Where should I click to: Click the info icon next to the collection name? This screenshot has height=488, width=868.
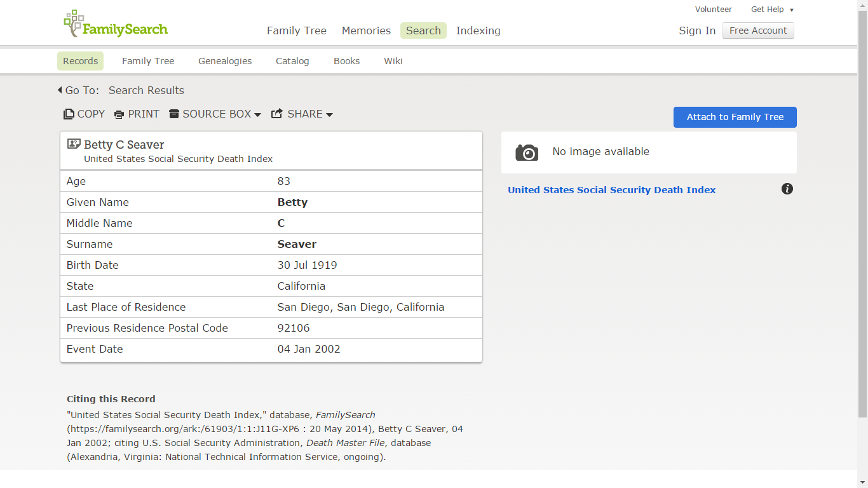(787, 189)
